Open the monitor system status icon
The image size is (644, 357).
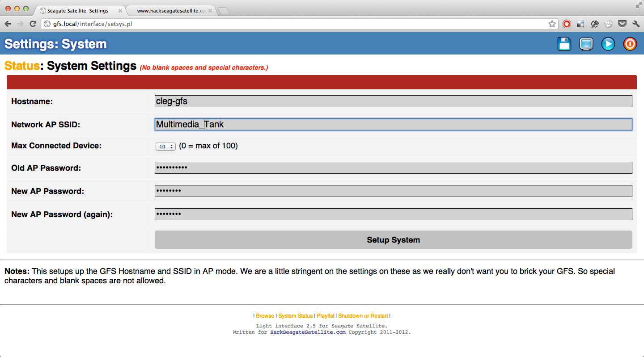point(586,44)
